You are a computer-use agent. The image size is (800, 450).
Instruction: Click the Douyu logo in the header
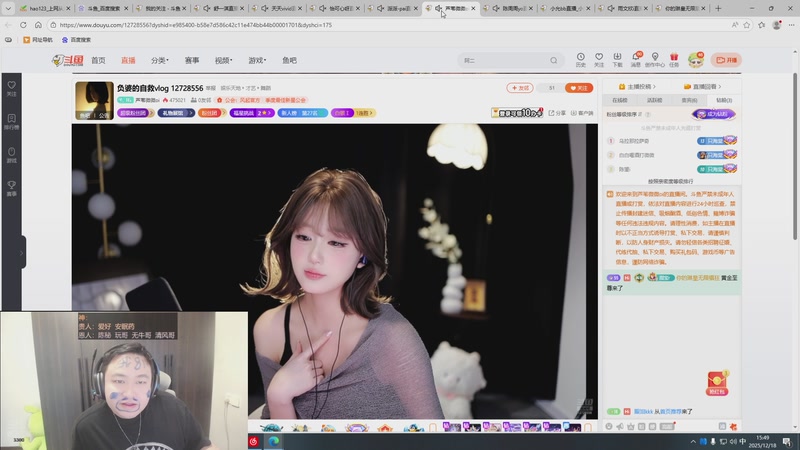pos(68,60)
